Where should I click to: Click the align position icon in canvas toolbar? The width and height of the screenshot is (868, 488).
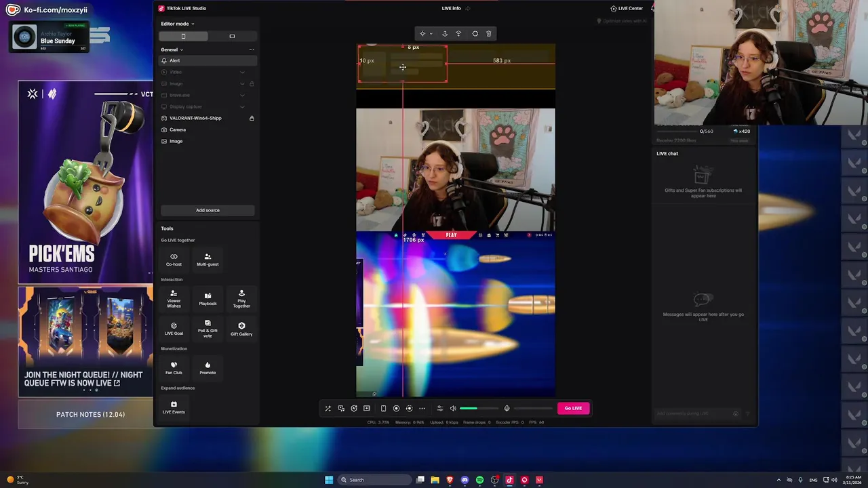422,33
